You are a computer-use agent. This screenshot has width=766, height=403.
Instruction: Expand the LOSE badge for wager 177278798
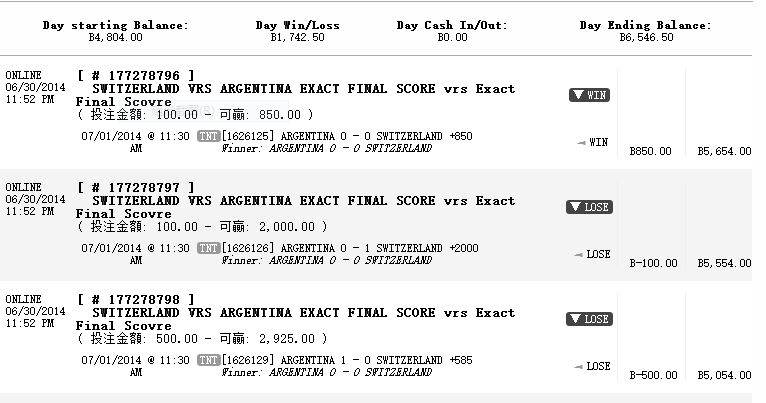point(589,319)
